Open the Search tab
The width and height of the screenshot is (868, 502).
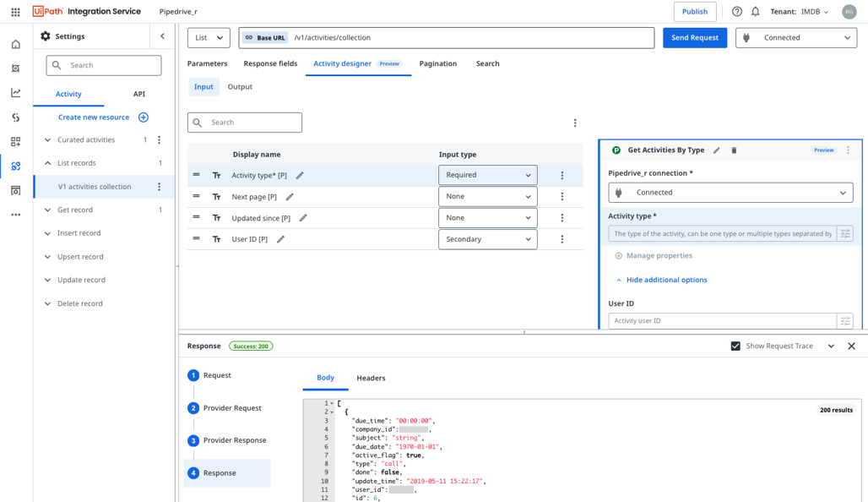pyautogui.click(x=488, y=63)
